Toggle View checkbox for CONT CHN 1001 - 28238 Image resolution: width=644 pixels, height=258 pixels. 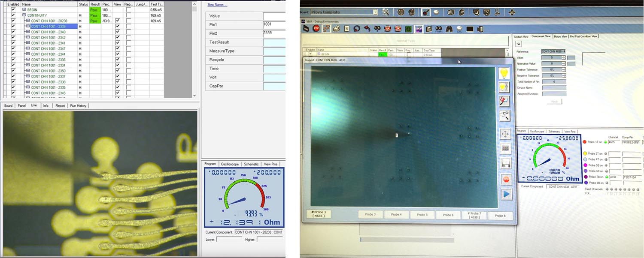[x=118, y=21]
